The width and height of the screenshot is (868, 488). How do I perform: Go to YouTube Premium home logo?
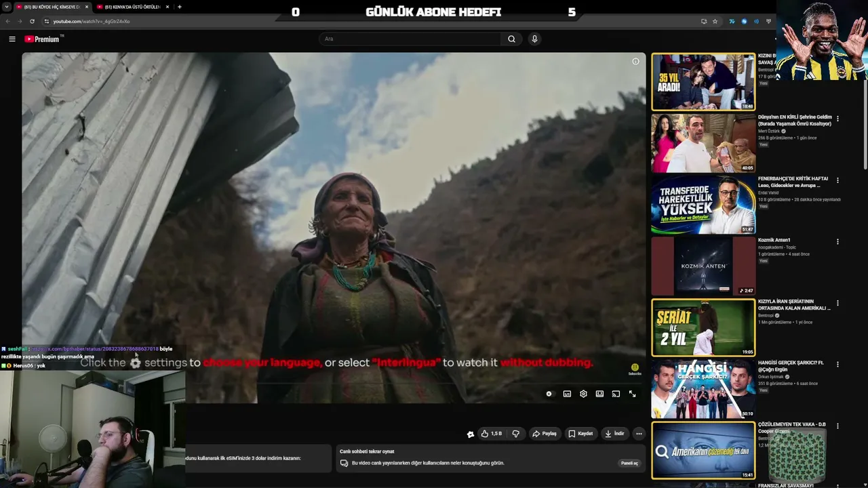(x=42, y=39)
